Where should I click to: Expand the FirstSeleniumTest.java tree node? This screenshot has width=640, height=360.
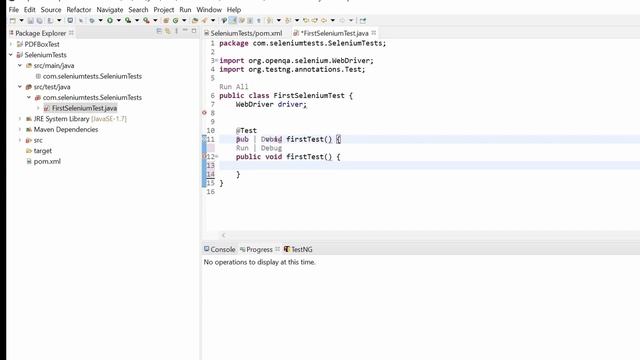pyautogui.click(x=38, y=108)
